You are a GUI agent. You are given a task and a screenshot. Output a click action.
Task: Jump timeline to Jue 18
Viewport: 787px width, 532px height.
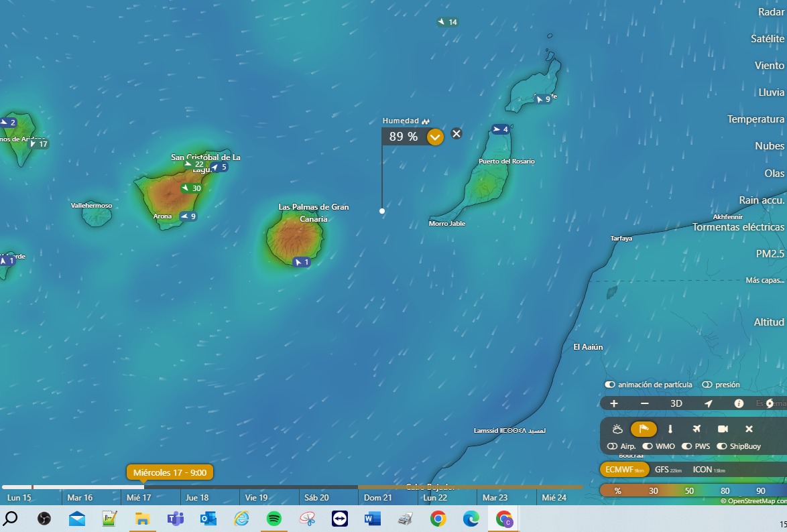pyautogui.click(x=197, y=498)
